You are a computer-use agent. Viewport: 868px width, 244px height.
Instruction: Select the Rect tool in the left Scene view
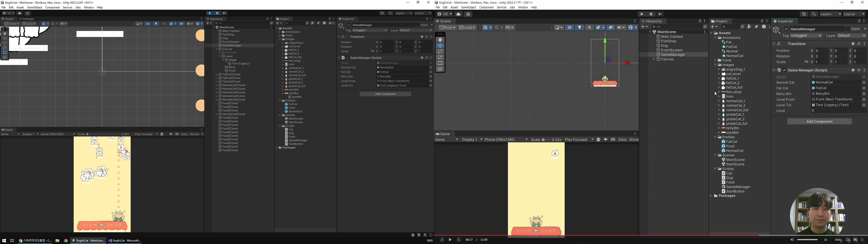(5, 53)
